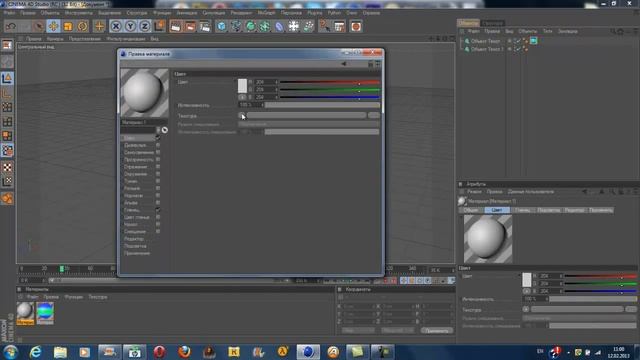Adjust the blue B slider in material editor
640x360 pixels.
[x=330, y=97]
